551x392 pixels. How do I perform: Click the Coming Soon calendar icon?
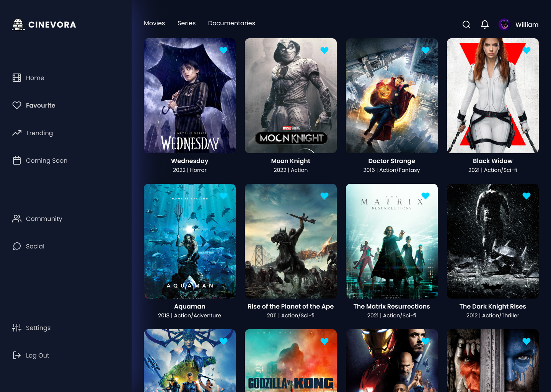coord(17,160)
